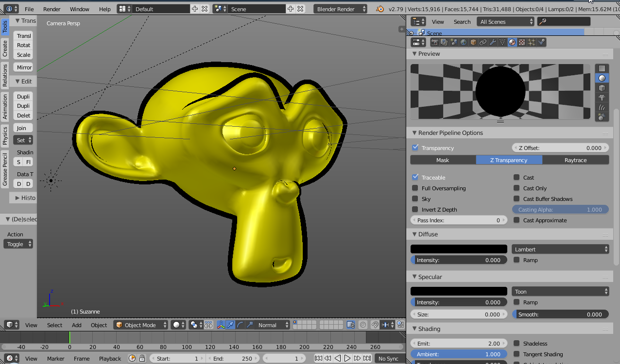Set material preview to flat plane
Viewport: 620px width, 364px height.
click(602, 68)
